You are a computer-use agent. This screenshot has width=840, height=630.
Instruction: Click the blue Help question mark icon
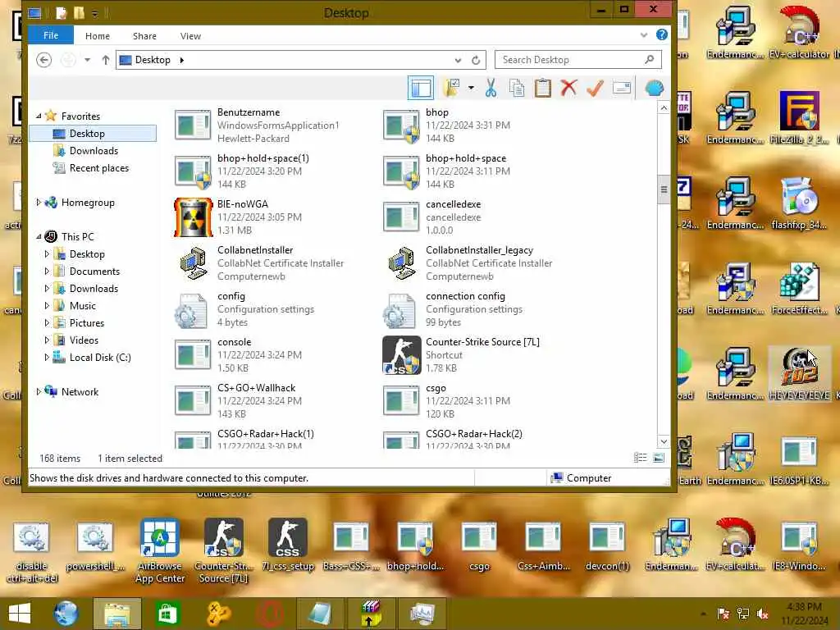click(x=662, y=34)
